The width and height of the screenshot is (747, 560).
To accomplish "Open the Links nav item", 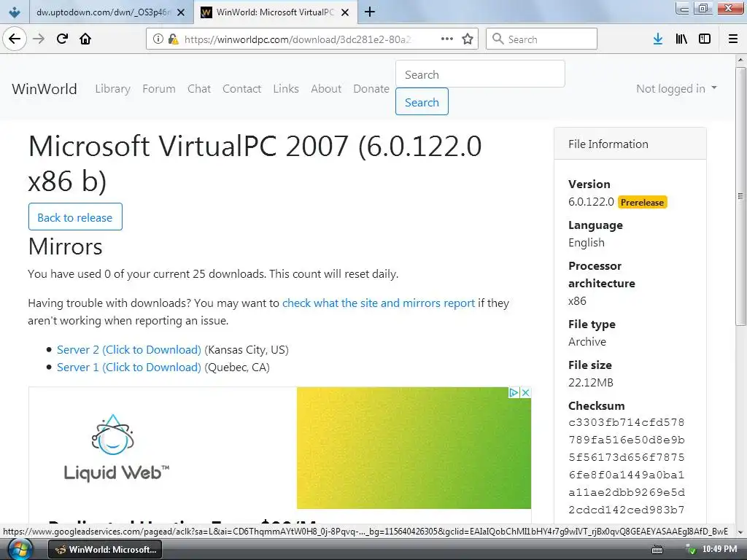I will (x=286, y=88).
